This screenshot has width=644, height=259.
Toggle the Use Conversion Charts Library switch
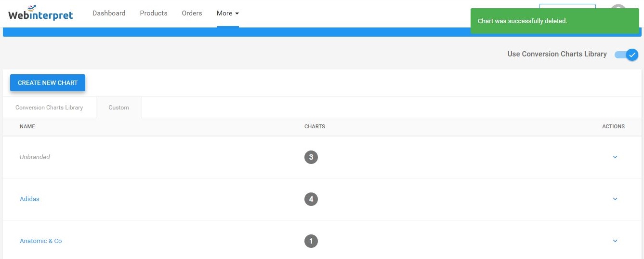(x=627, y=55)
